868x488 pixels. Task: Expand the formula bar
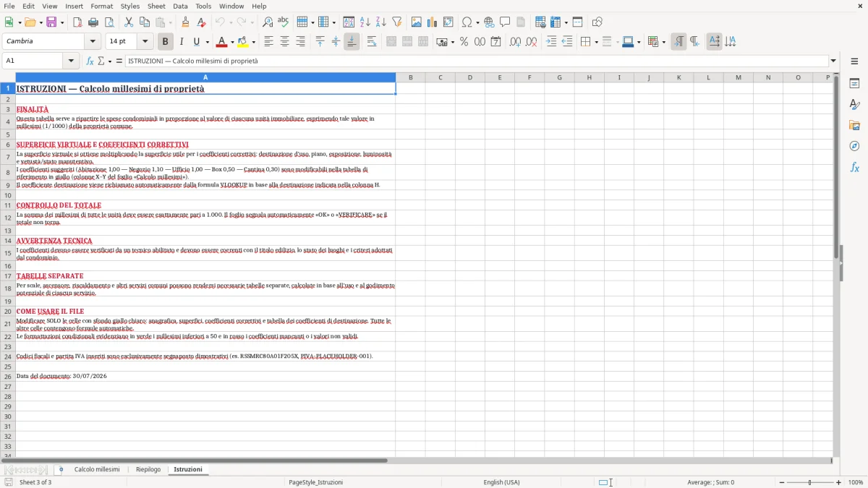833,61
